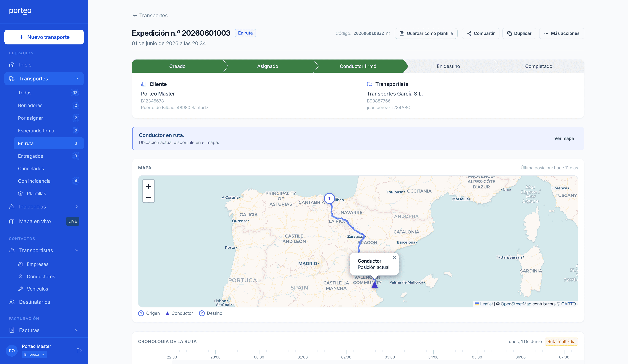Viewport: 628px width, 364px height.
Task: Click the Ver mapa link
Action: [x=564, y=138]
